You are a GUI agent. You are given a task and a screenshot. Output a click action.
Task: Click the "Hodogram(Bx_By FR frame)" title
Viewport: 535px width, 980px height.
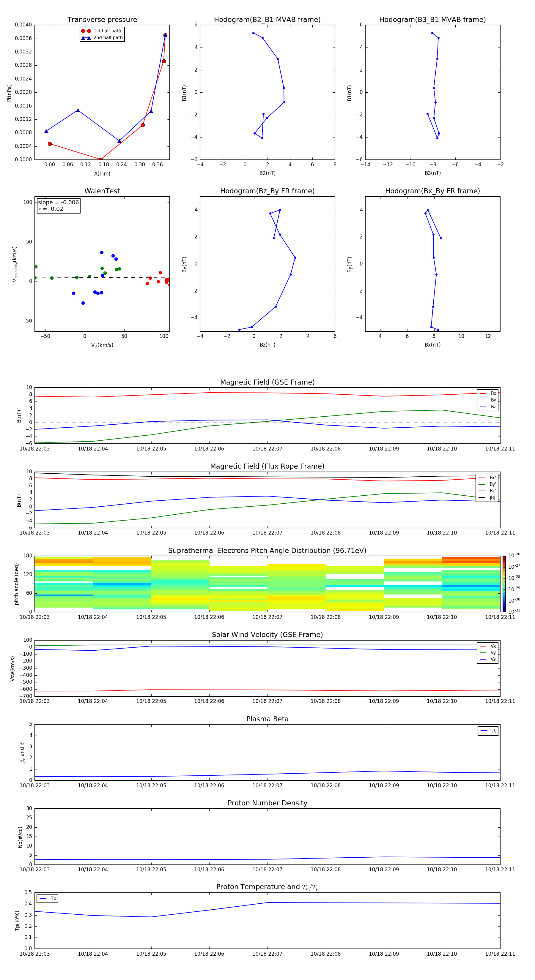432,191
